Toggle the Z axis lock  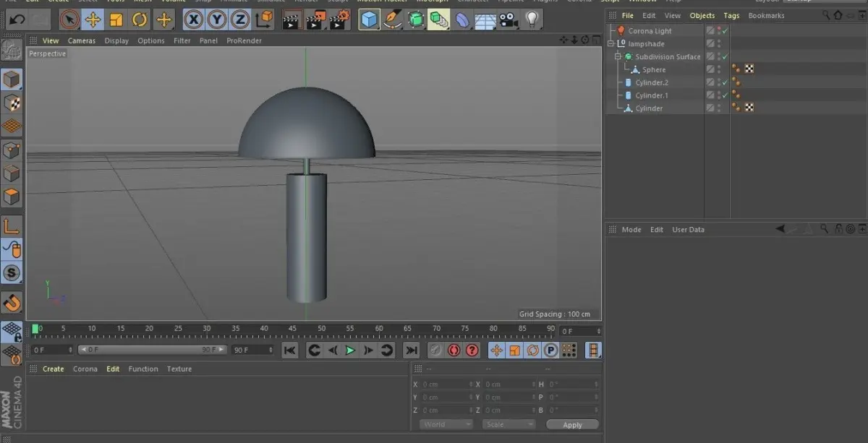(x=240, y=20)
